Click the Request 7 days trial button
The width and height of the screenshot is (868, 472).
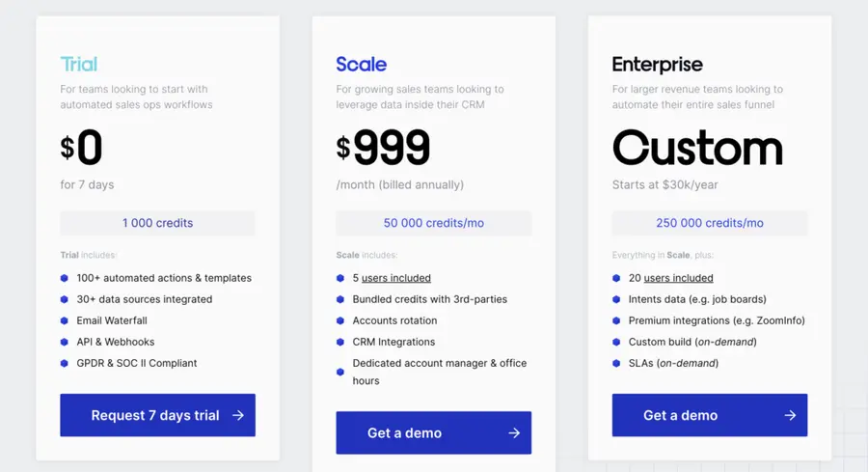pos(158,415)
